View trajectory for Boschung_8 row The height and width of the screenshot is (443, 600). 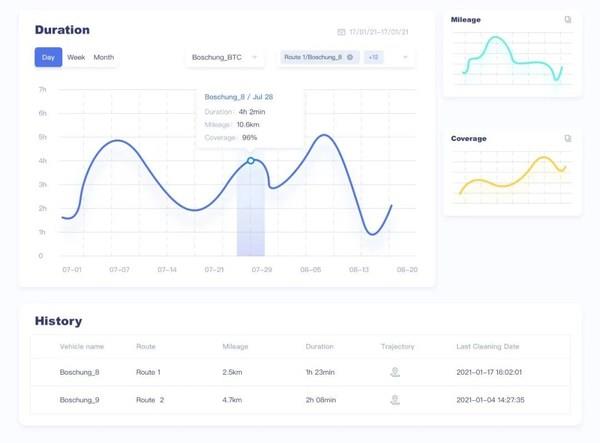(x=395, y=372)
